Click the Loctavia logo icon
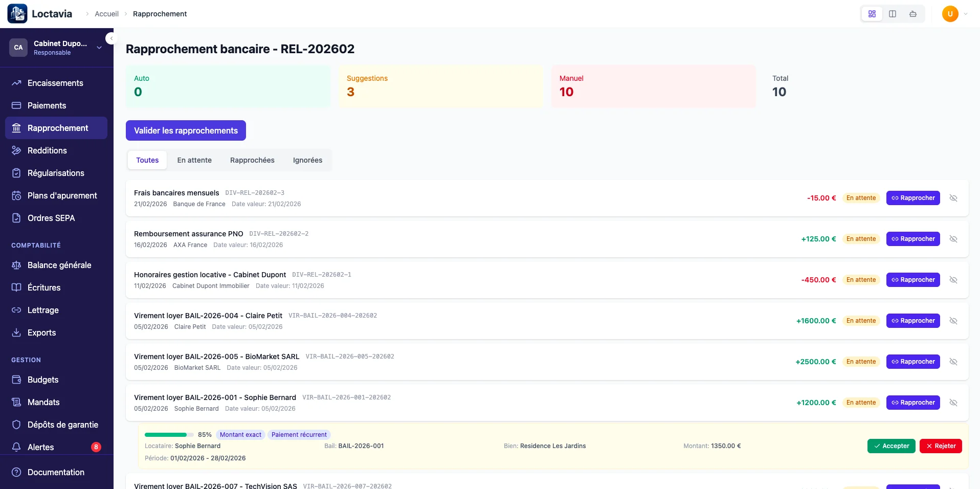Image resolution: width=980 pixels, height=489 pixels. coord(17,14)
